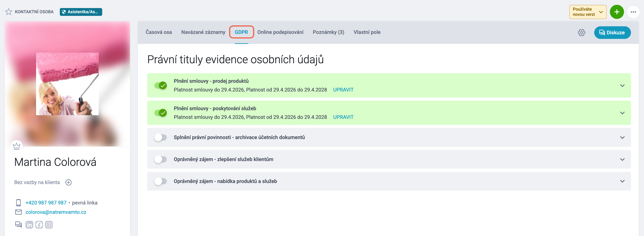
Task: Disable Plnění smlouvy - prodej produktů toggle
Action: [160, 85]
